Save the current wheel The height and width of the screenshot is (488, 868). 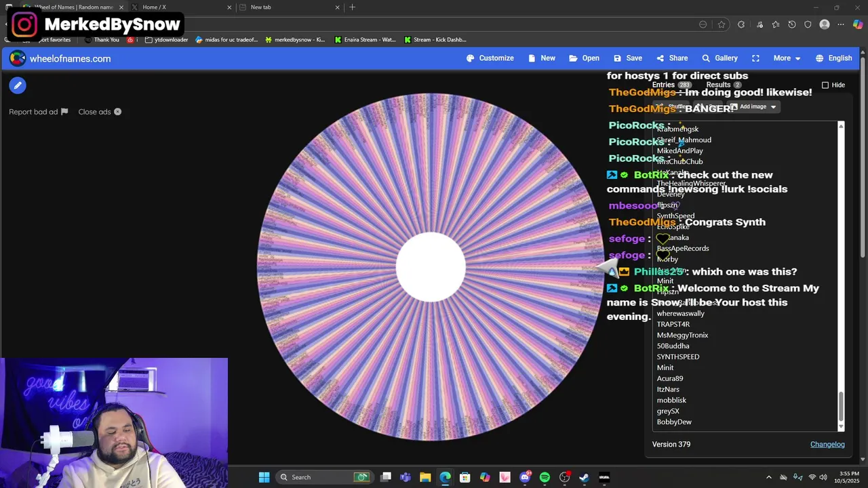628,58
